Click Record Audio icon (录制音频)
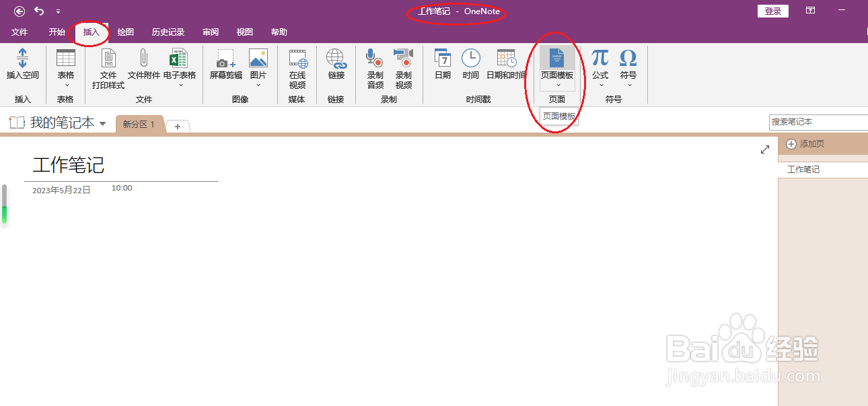 tap(374, 59)
